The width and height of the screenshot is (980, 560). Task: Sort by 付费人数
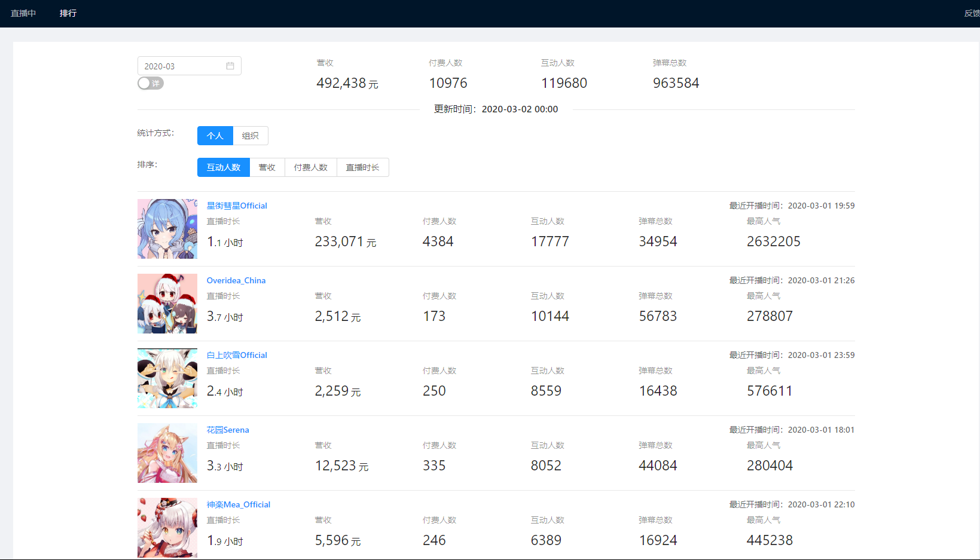[x=311, y=167]
